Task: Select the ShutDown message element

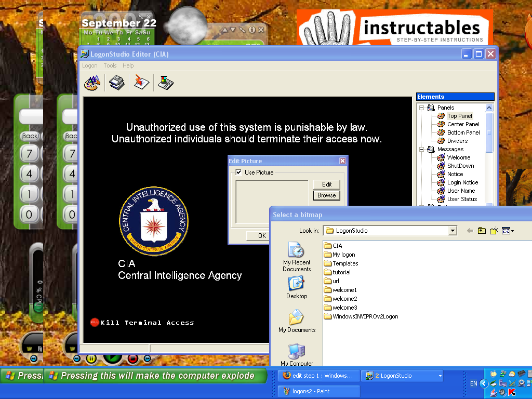Action: (x=460, y=166)
